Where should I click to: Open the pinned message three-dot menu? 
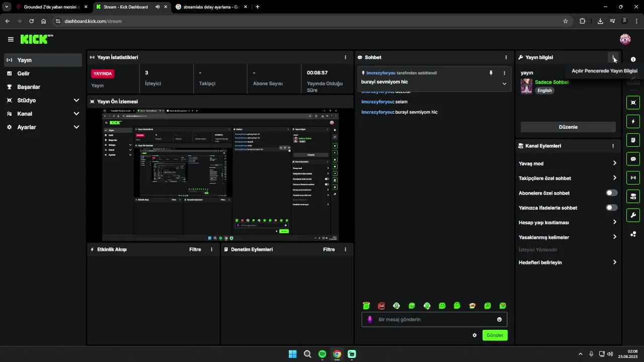tap(505, 73)
